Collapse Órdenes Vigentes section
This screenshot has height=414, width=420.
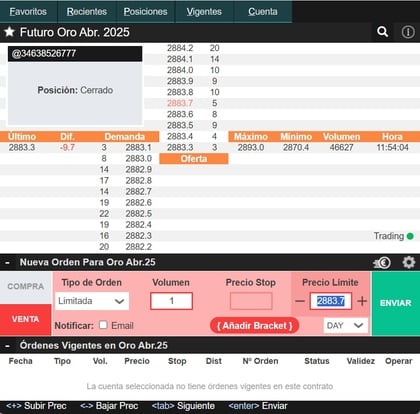[7, 346]
